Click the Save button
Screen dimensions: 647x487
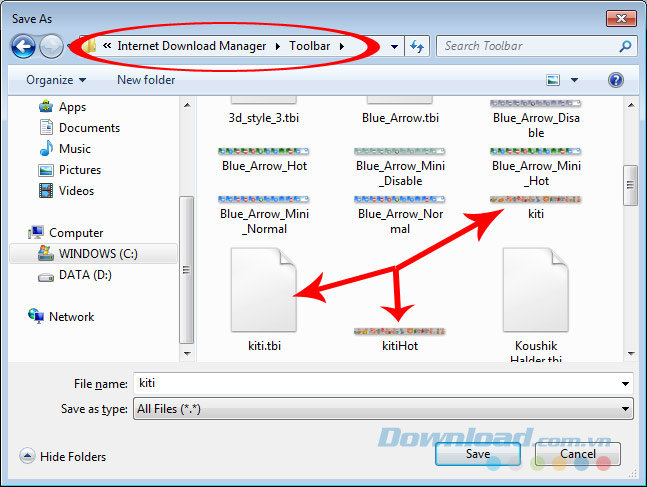click(477, 454)
